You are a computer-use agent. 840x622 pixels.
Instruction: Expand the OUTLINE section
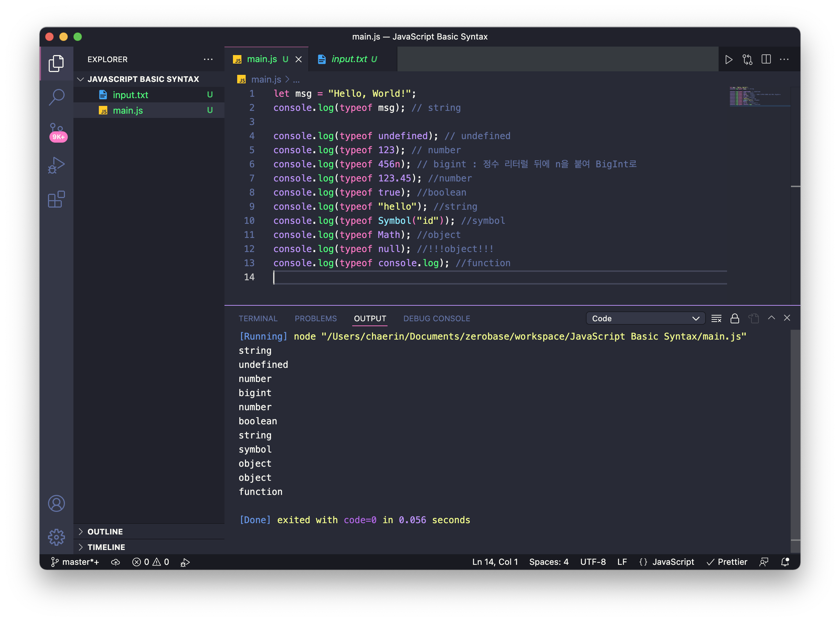coord(105,531)
